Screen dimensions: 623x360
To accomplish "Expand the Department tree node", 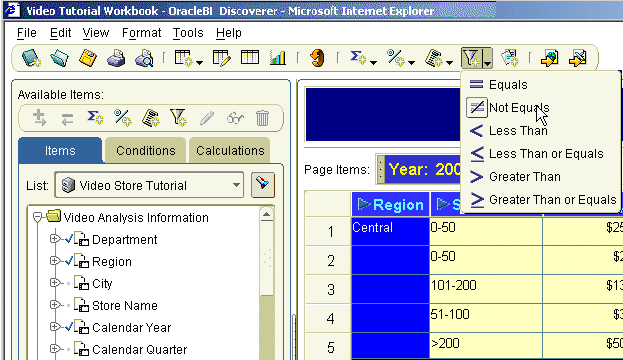I will (55, 239).
